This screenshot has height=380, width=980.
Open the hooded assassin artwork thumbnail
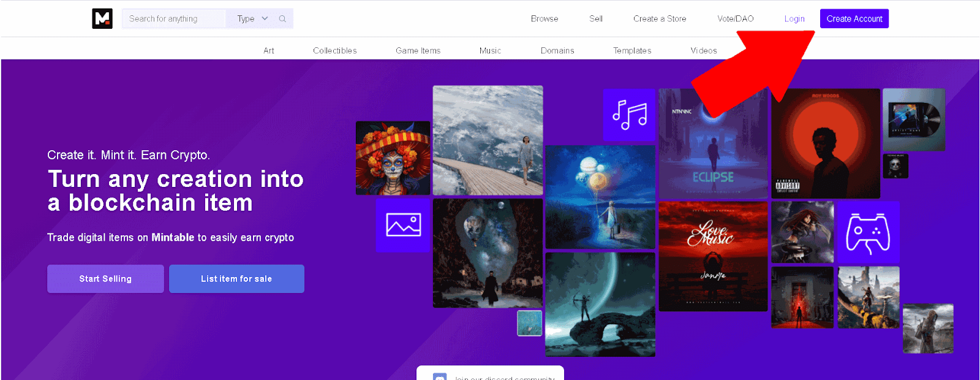pyautogui.click(x=928, y=329)
